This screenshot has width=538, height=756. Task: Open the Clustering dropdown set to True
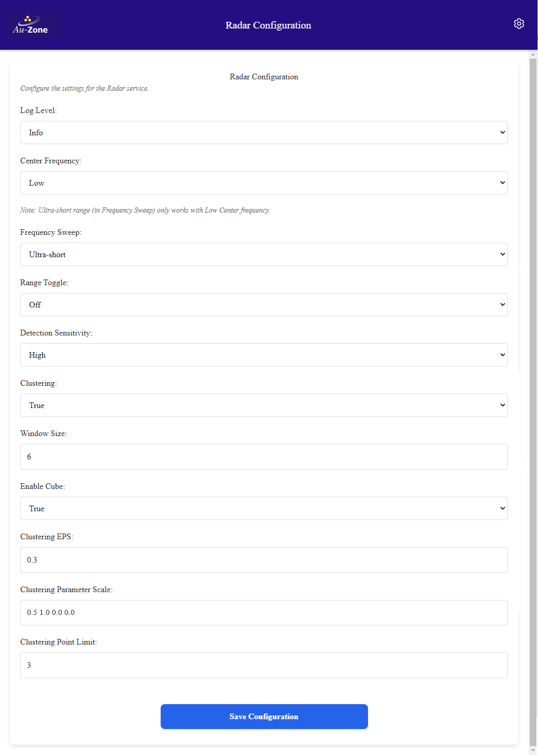click(264, 405)
